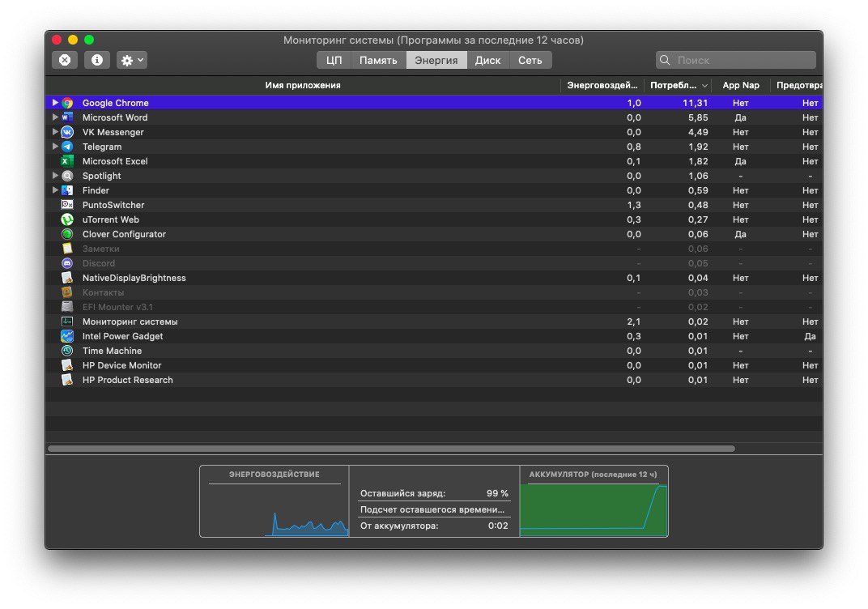The height and width of the screenshot is (609, 868).
Task: Select the NativeDisplayBrightness row name
Action: coord(134,278)
